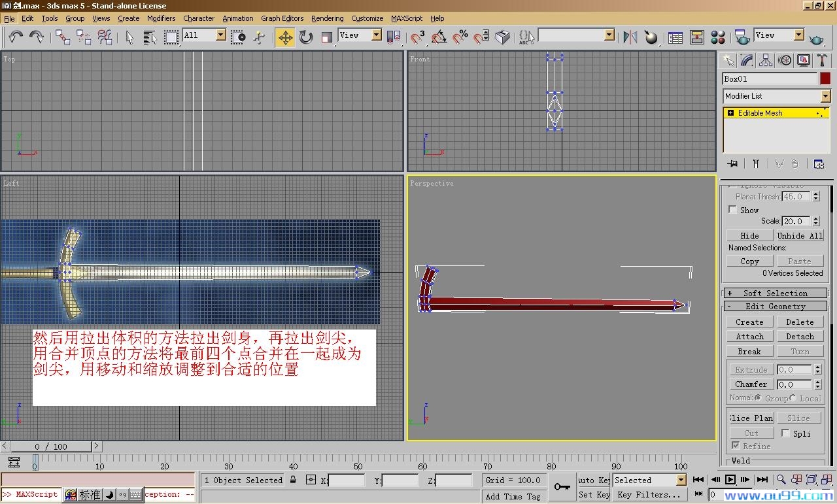Open the Modifiers menu
Viewport: 837px width, 504px height.
(x=161, y=18)
